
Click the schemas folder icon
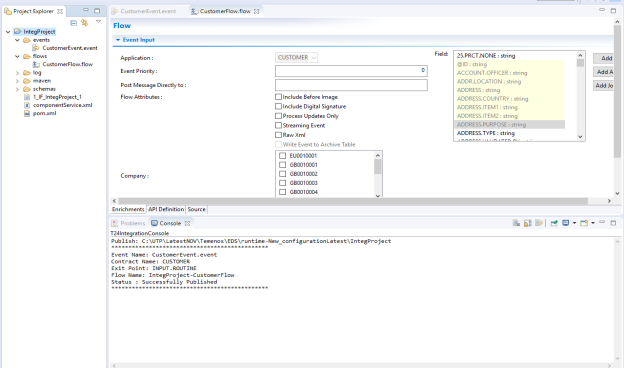tap(27, 89)
